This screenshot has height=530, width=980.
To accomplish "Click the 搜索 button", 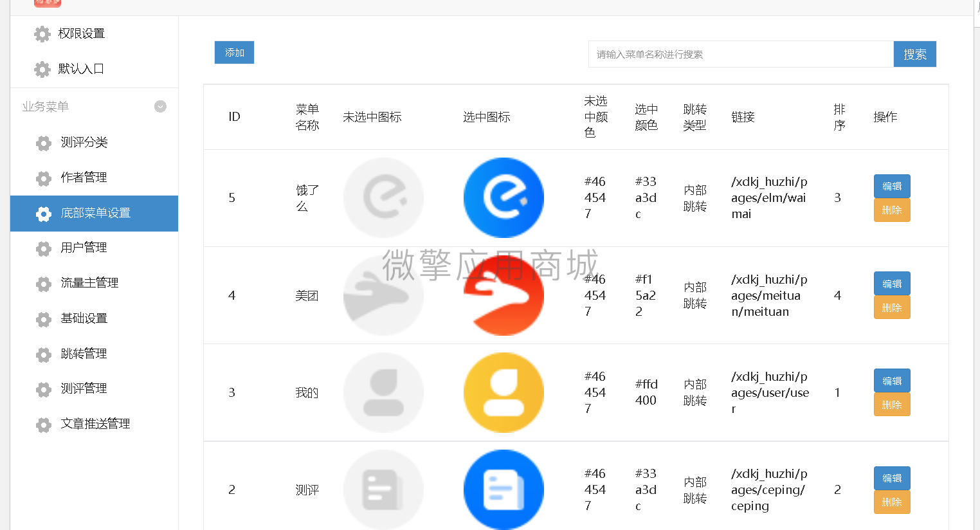I will coord(914,54).
